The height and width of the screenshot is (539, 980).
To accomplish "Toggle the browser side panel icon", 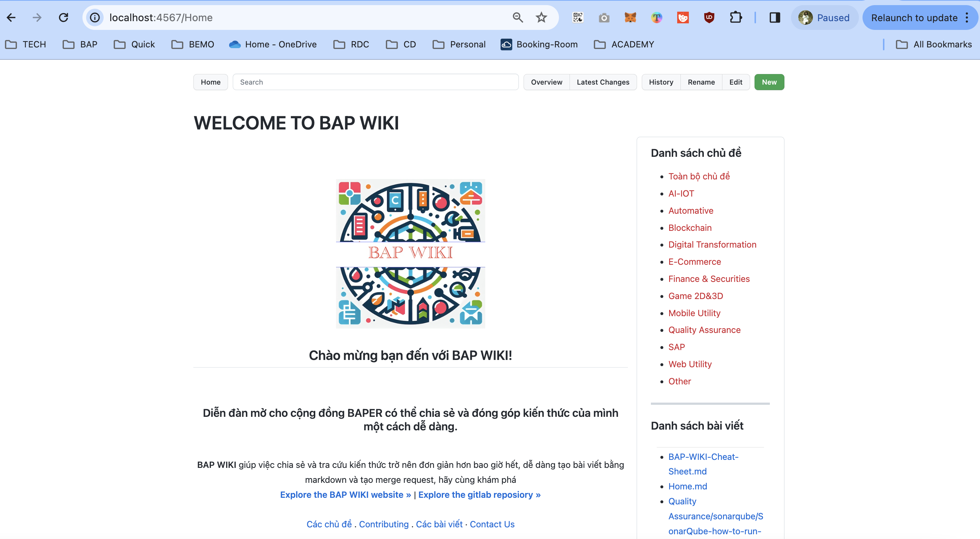I will [775, 18].
